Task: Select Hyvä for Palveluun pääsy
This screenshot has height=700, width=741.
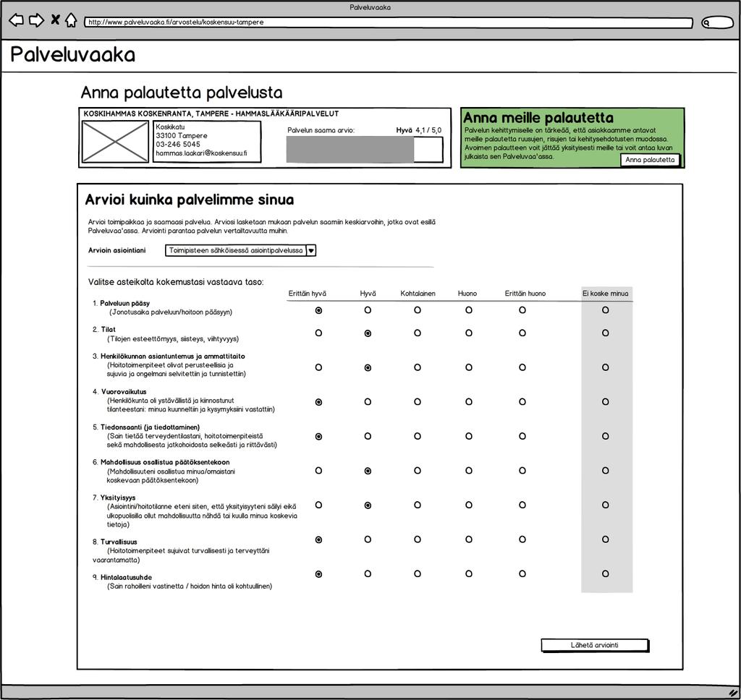Action: tap(368, 310)
